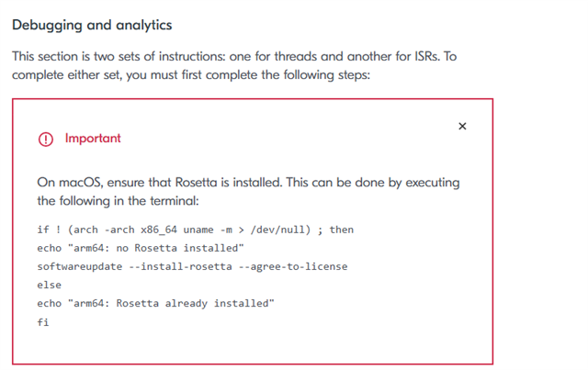Click the "else" code line
The width and height of the screenshot is (588, 370).
(x=49, y=285)
